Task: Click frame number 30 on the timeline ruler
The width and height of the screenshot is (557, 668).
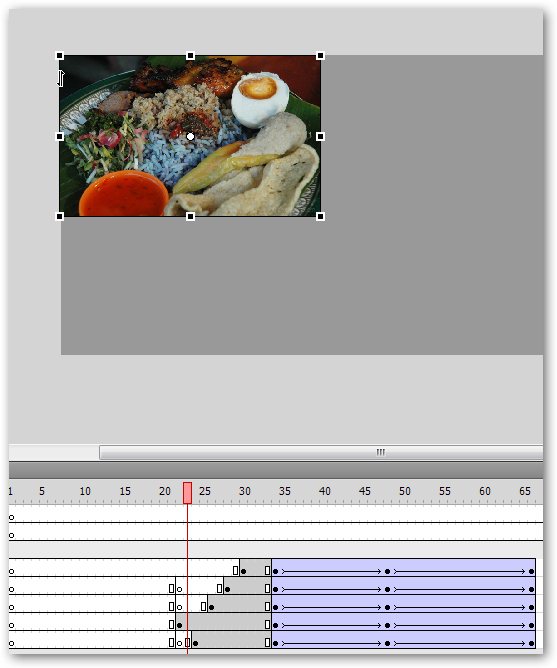Action: point(245,491)
